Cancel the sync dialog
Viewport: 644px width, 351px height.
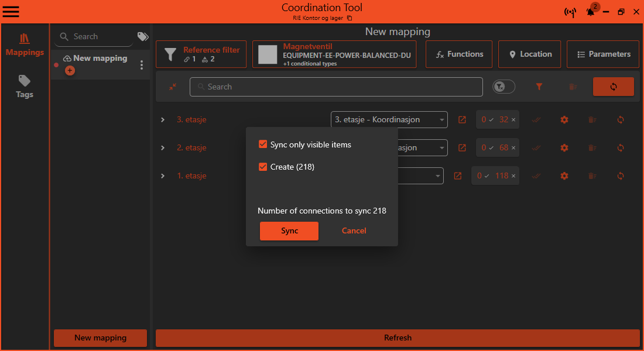354,230
